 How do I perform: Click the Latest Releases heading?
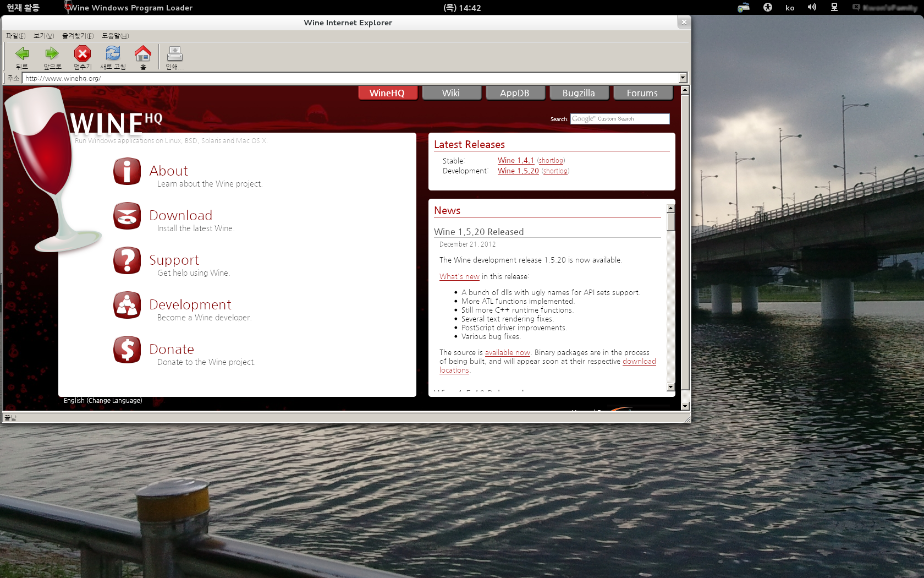pos(470,144)
